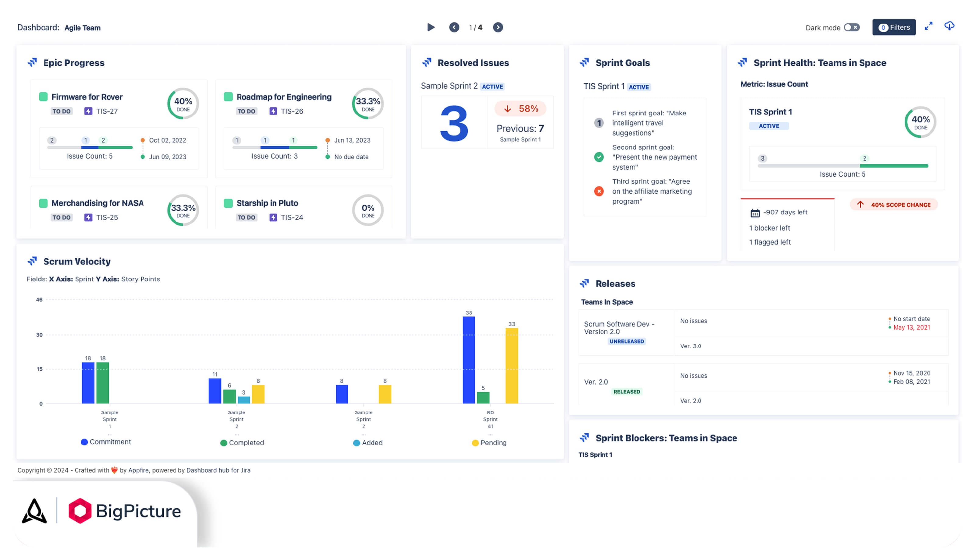Click the Jira icon beside Releases
Screen dimensions: 975x560
click(584, 284)
